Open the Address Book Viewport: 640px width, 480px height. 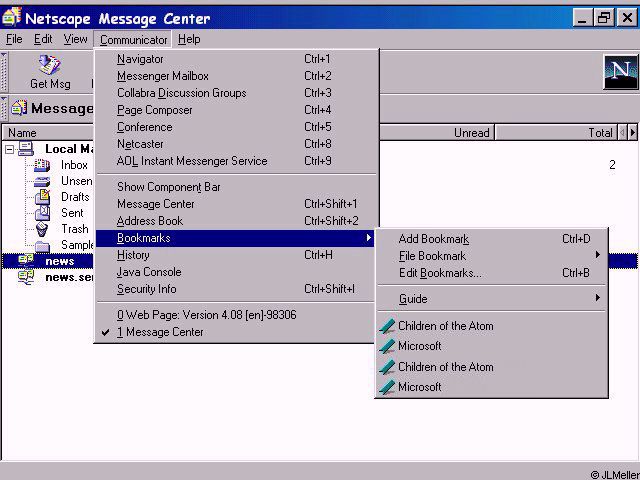236,221
